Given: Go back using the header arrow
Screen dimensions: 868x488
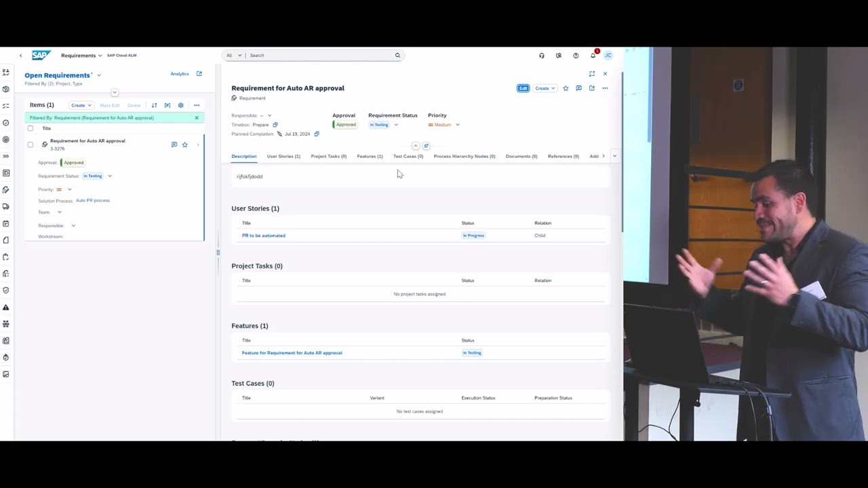Looking at the screenshot, I should point(20,56).
